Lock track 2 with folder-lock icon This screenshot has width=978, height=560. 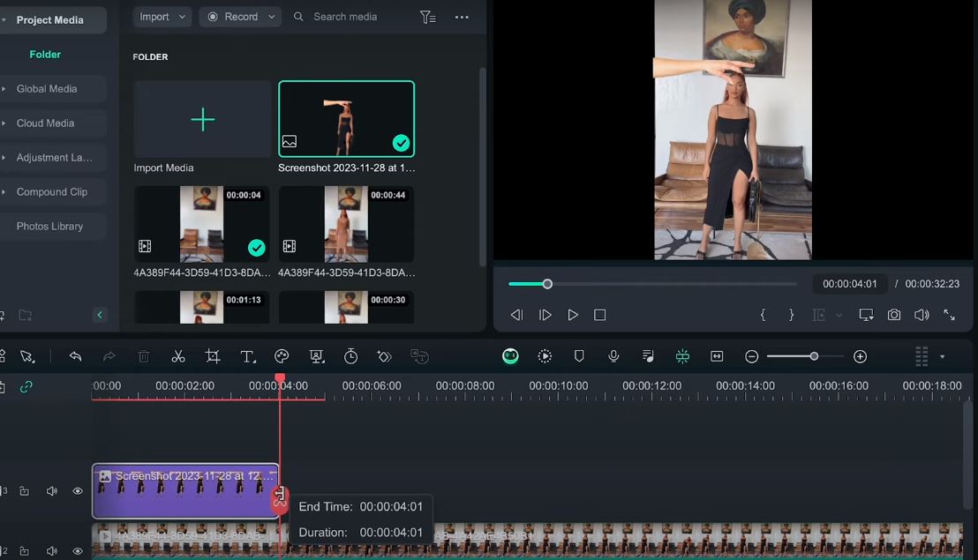click(25, 550)
